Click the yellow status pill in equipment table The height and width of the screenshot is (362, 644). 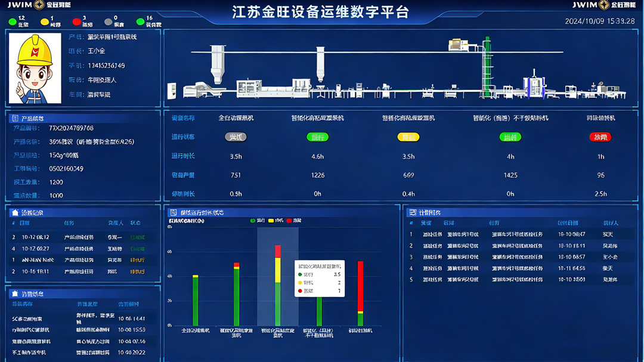[x=408, y=137]
